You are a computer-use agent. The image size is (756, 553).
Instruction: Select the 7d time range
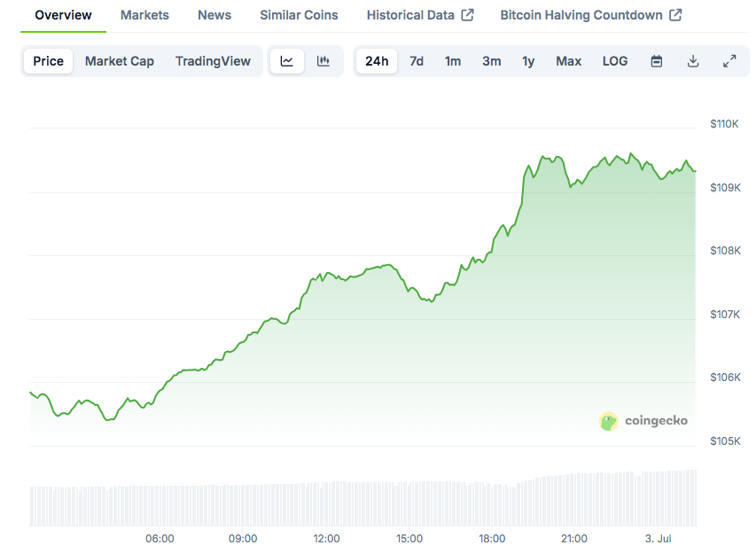click(x=417, y=61)
